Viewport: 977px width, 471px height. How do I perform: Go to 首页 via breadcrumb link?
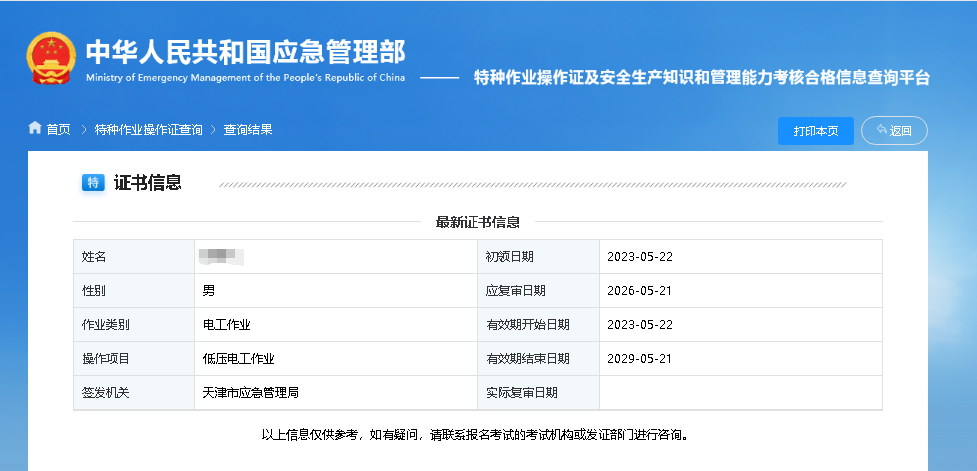pyautogui.click(x=59, y=129)
